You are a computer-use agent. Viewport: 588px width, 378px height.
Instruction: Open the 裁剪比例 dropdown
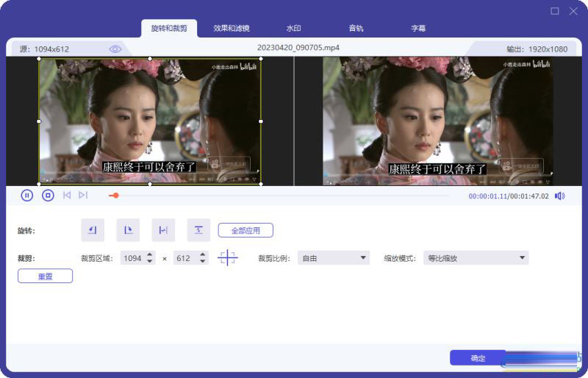click(334, 258)
